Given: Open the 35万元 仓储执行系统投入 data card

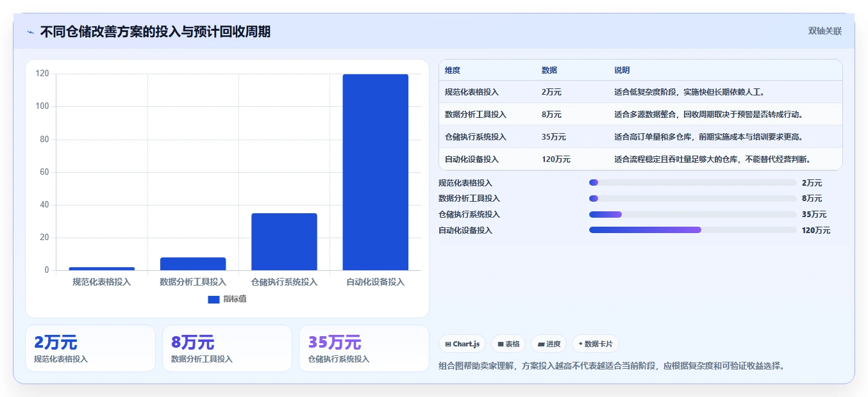Looking at the screenshot, I should 364,348.
